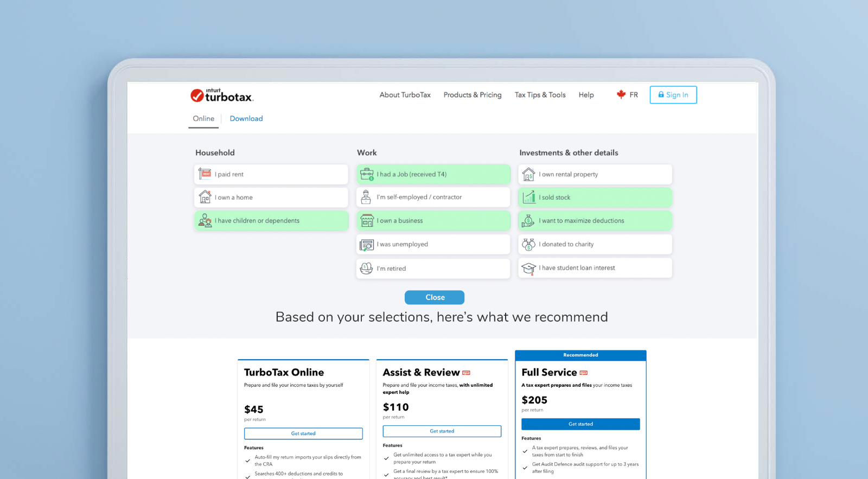
Task: Get started with TurboTax Online $45
Action: coord(303,433)
